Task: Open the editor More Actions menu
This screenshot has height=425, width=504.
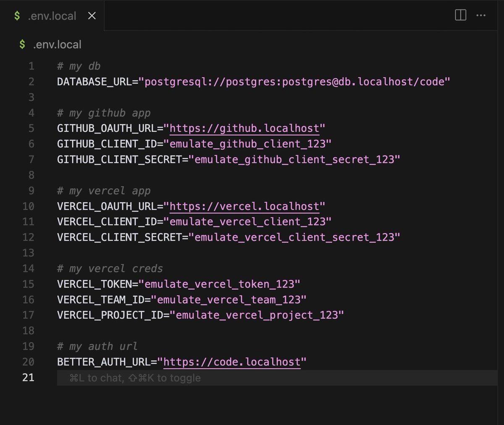Action: click(481, 16)
